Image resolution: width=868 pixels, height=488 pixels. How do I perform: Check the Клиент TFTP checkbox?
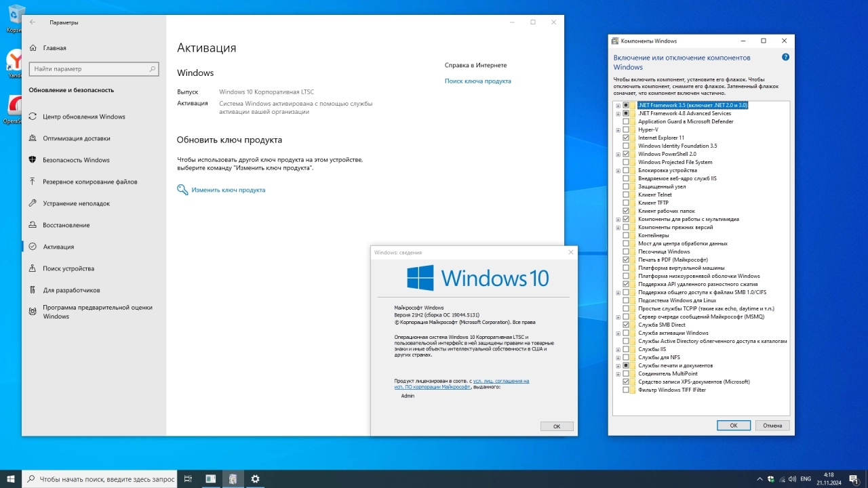(626, 203)
